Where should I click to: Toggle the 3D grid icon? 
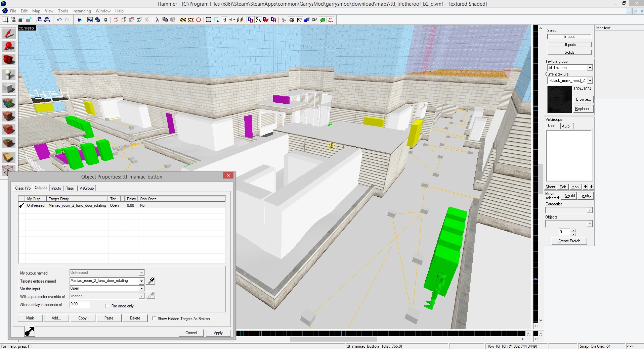click(13, 20)
